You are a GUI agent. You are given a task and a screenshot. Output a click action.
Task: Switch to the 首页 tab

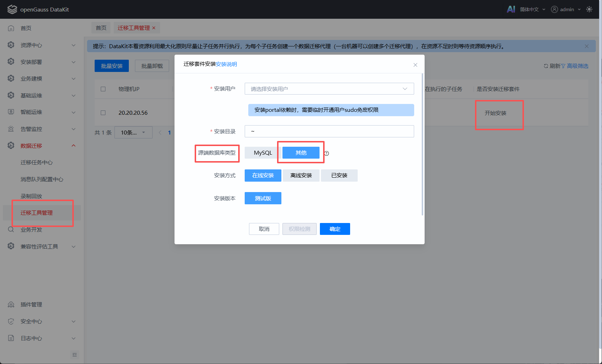point(101,28)
